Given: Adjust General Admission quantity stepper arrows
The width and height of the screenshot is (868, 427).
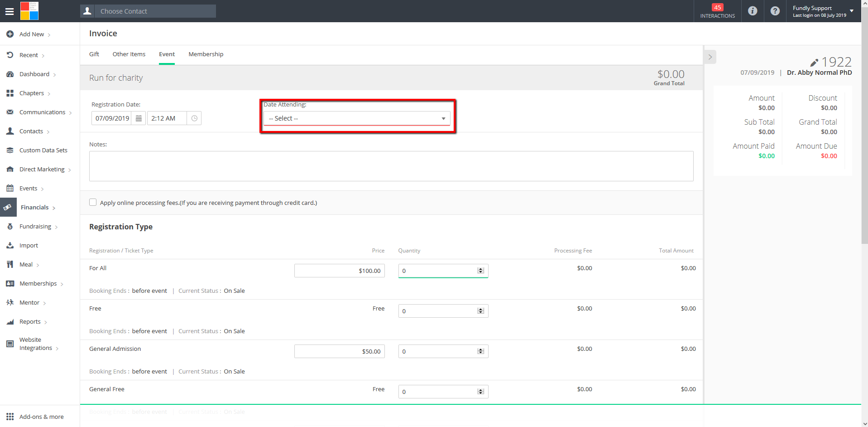Looking at the screenshot, I should pos(481,351).
